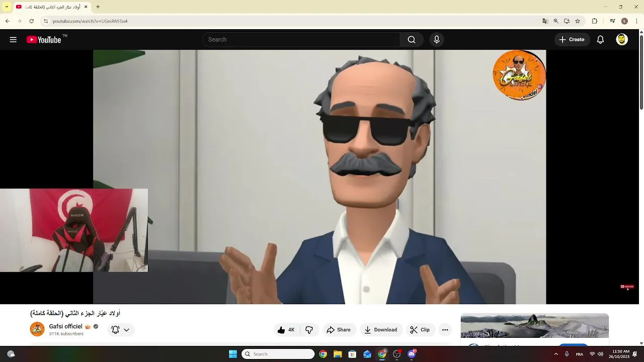Start voice search with the microphone
The height and width of the screenshot is (362, 644).
click(437, 40)
